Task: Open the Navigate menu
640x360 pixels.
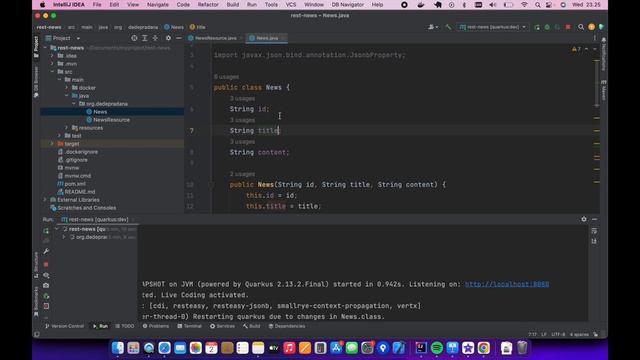Action: (158, 4)
